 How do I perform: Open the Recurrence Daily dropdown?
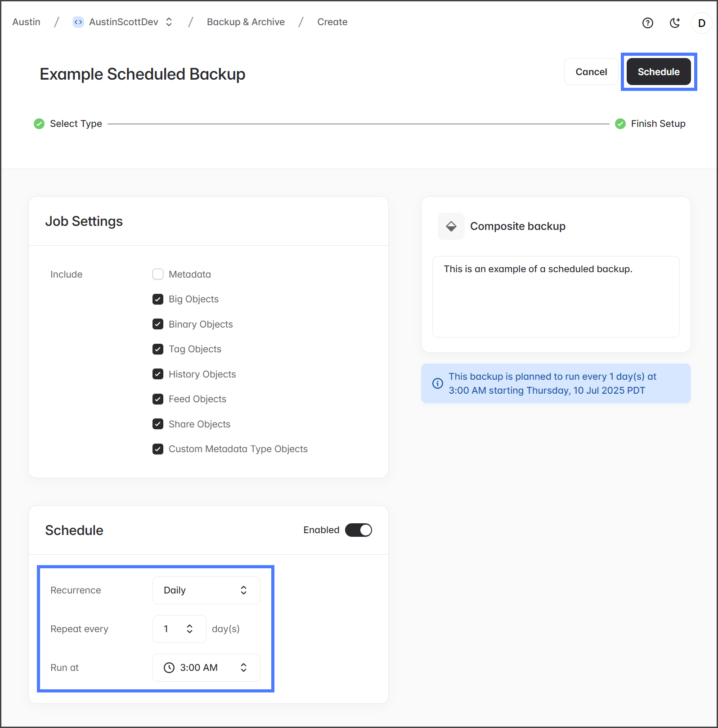[x=206, y=590]
